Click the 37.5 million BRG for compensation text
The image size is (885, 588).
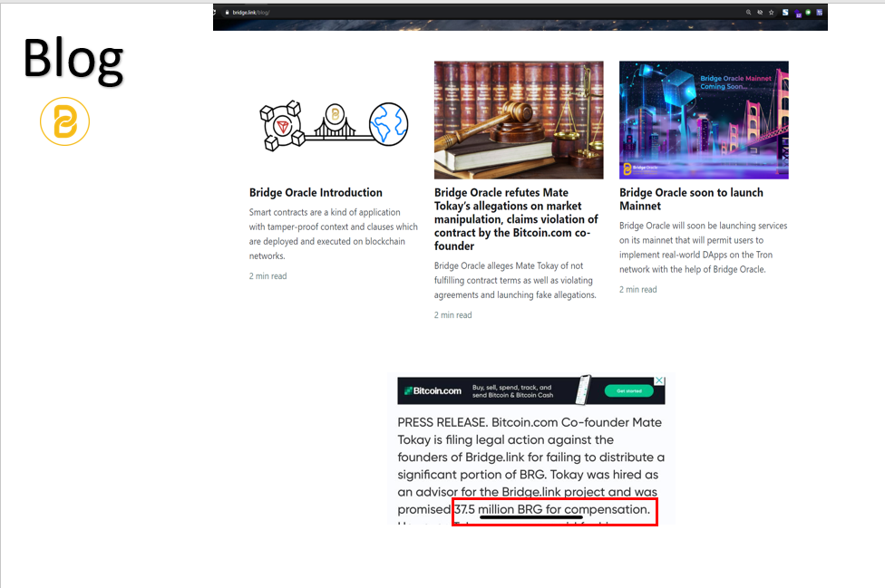(x=552, y=509)
